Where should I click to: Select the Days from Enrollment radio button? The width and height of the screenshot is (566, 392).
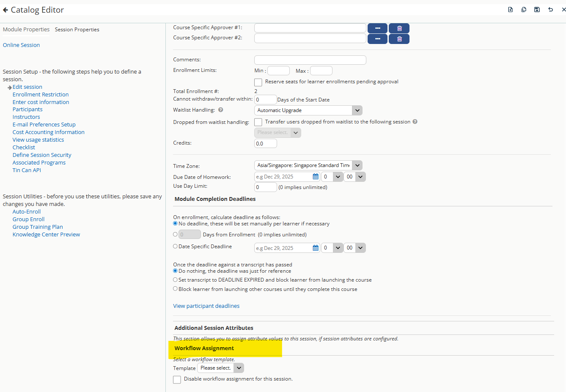tap(175, 234)
